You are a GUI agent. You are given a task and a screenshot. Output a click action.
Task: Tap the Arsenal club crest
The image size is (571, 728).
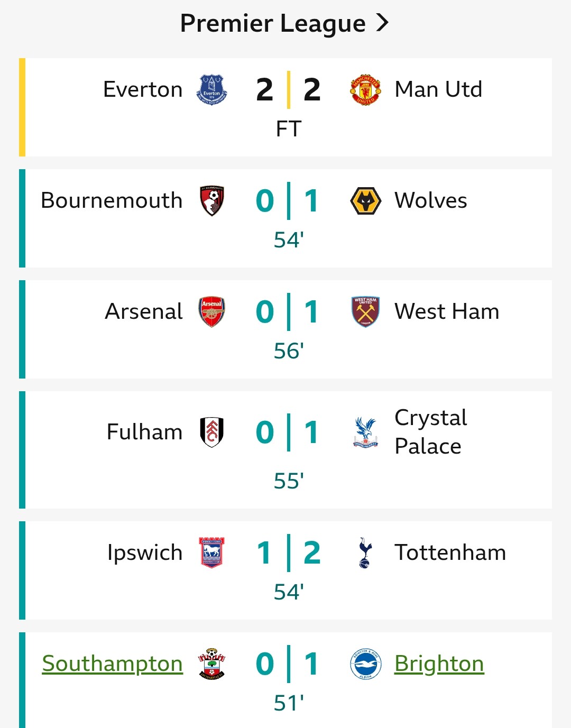(211, 311)
